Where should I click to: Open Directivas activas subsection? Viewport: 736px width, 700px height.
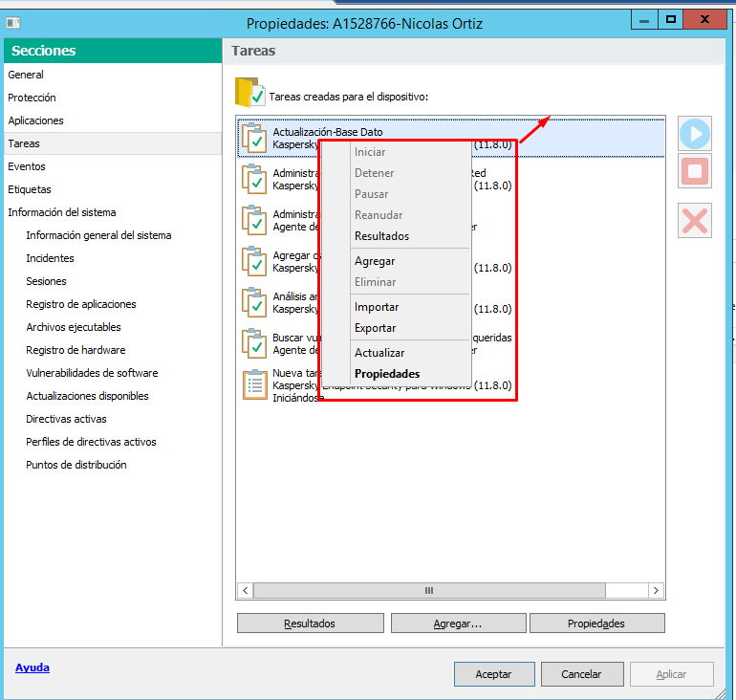pyautogui.click(x=66, y=419)
